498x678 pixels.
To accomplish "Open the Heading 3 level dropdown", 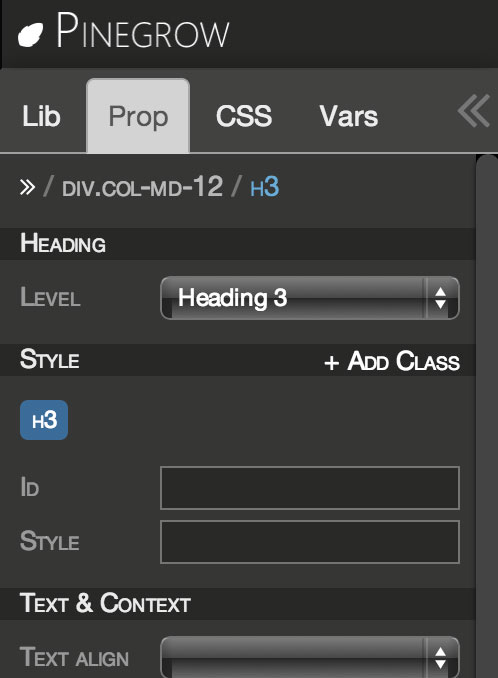I will pyautogui.click(x=310, y=298).
